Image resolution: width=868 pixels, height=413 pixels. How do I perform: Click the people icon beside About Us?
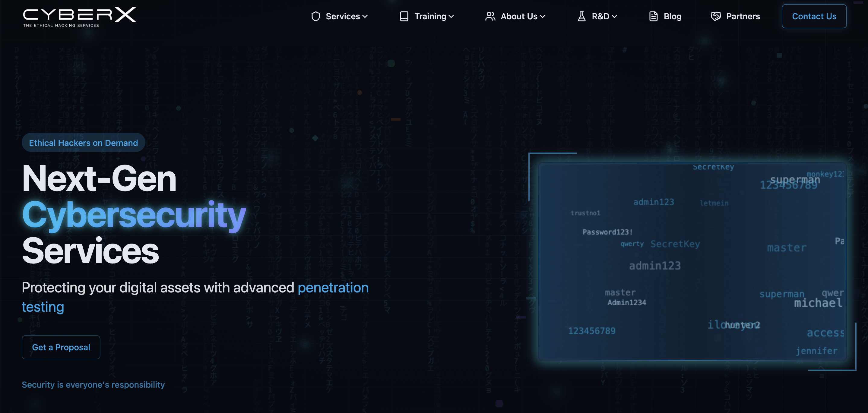pos(490,16)
